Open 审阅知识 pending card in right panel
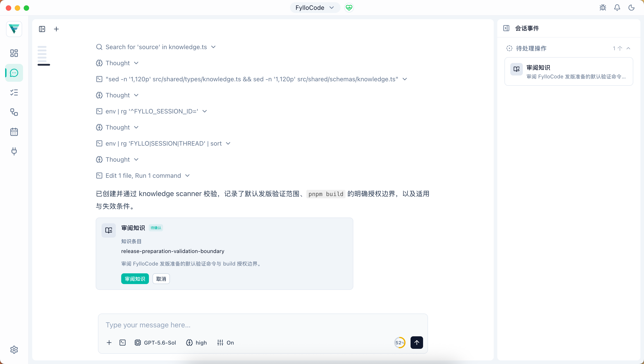 pyautogui.click(x=569, y=71)
